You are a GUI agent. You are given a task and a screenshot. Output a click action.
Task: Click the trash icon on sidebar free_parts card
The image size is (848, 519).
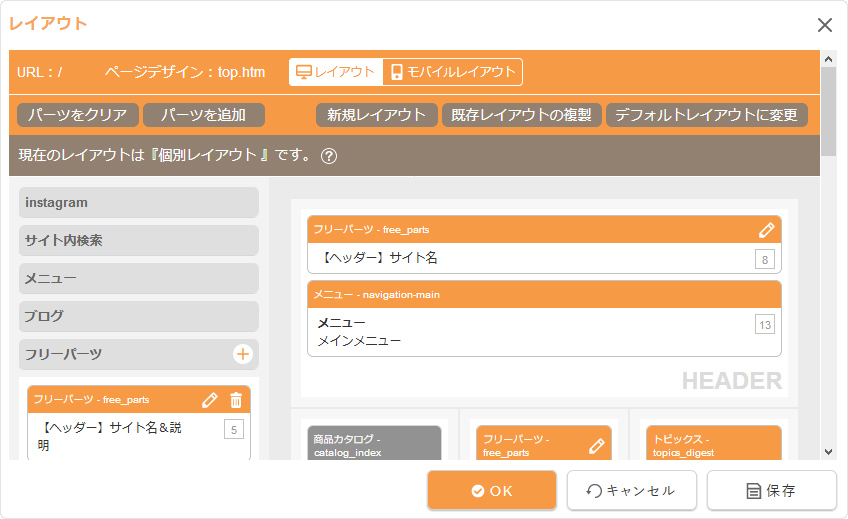click(x=236, y=400)
